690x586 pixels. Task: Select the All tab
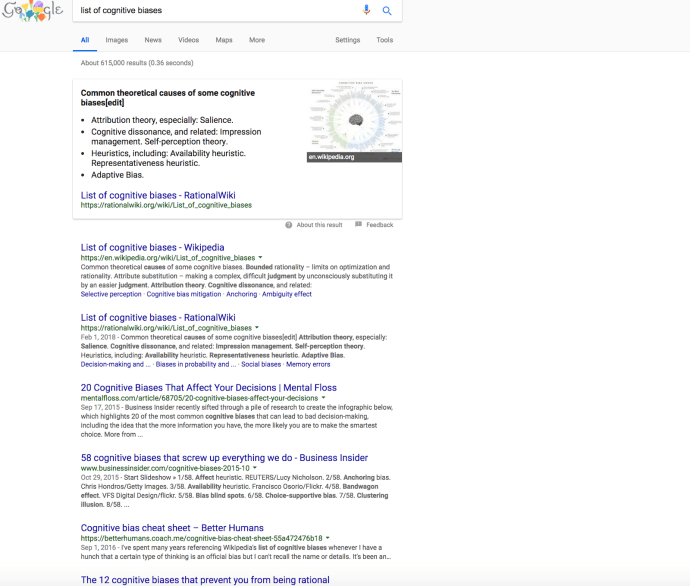pyautogui.click(x=85, y=40)
